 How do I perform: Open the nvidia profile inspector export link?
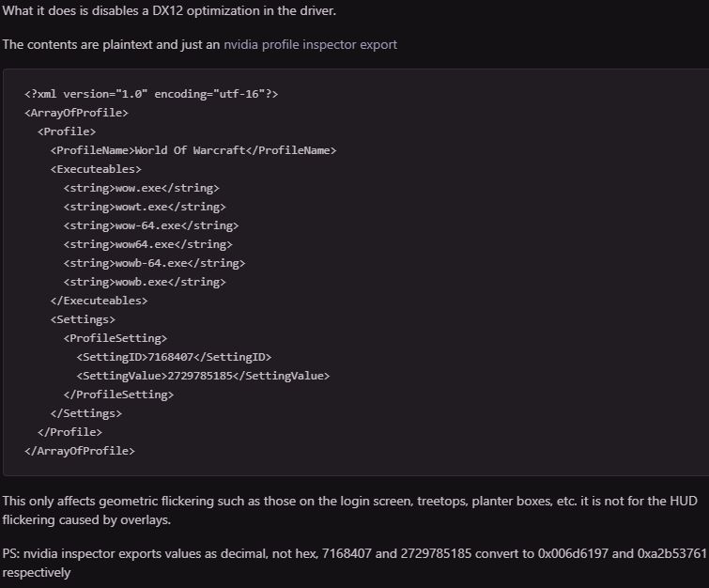click(310, 44)
